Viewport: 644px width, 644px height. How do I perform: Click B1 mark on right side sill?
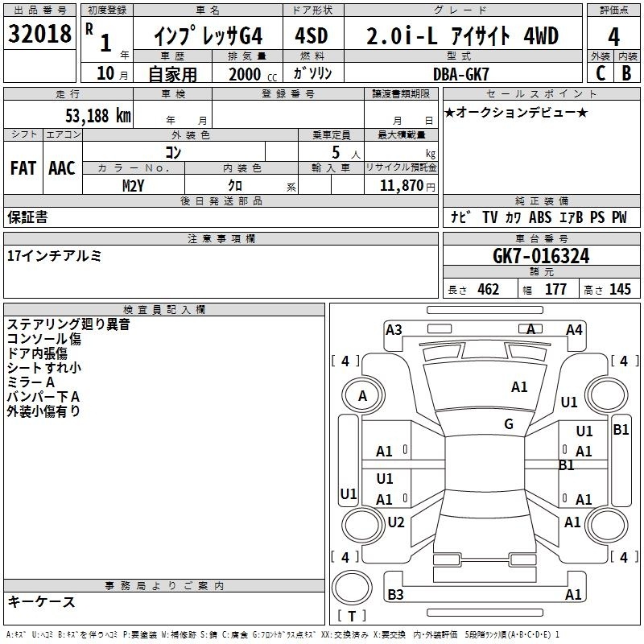pyautogui.click(x=621, y=430)
